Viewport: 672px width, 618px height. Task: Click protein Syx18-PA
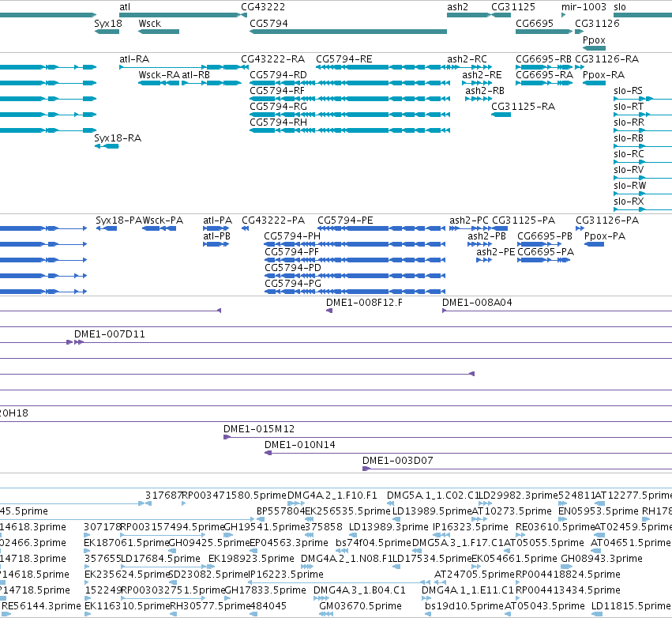pyautogui.click(x=118, y=220)
